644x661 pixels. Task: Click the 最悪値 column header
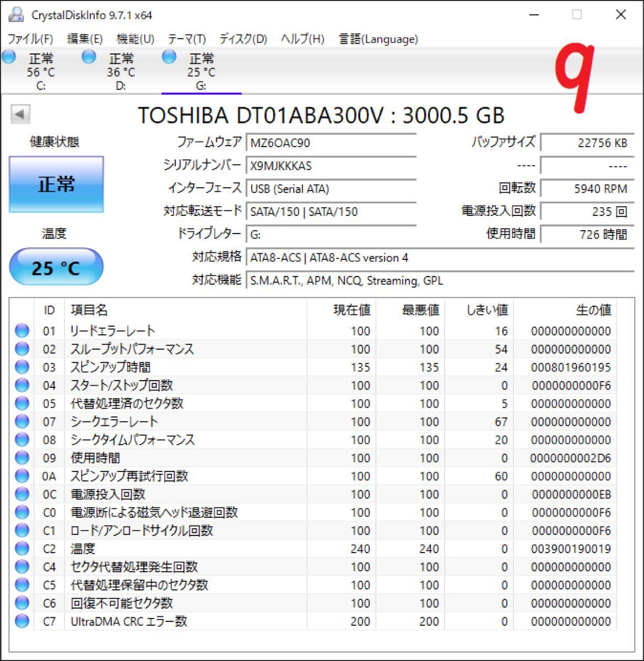point(410,311)
